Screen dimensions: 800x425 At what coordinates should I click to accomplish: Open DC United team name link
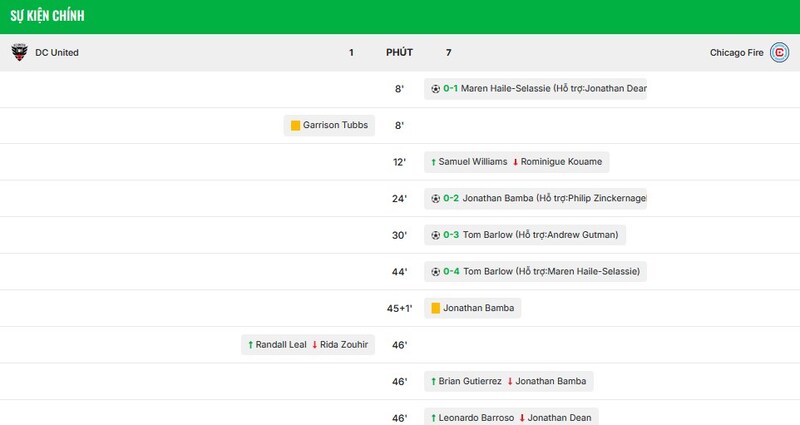click(57, 53)
